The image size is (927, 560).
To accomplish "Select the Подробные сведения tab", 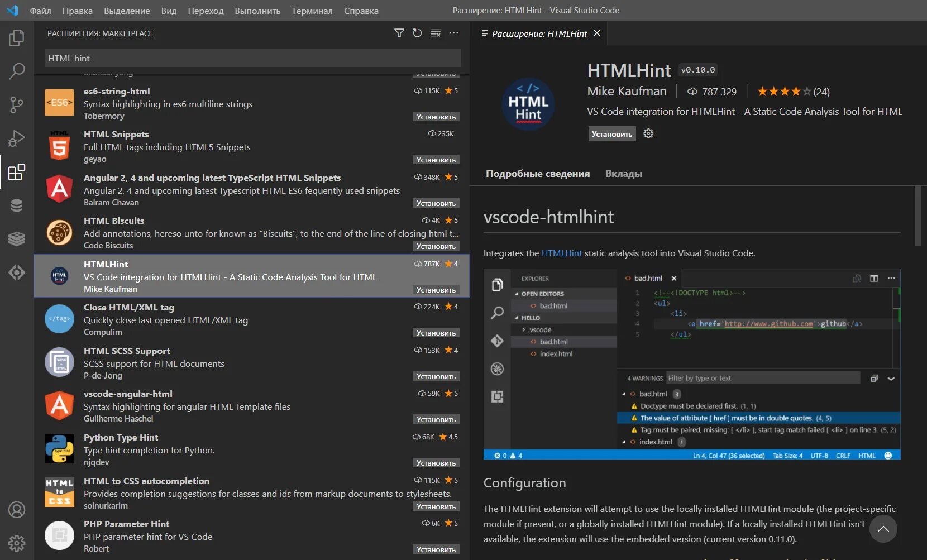I will pyautogui.click(x=538, y=174).
